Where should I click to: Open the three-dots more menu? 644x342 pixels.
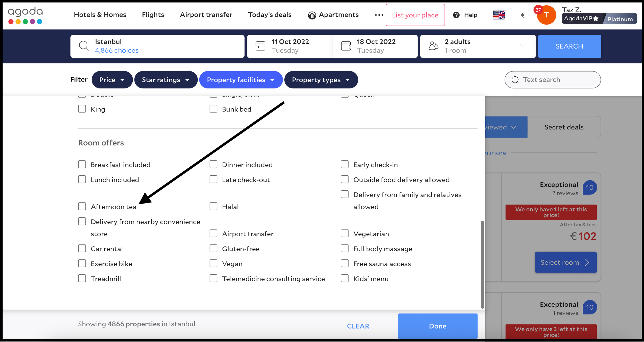(379, 15)
